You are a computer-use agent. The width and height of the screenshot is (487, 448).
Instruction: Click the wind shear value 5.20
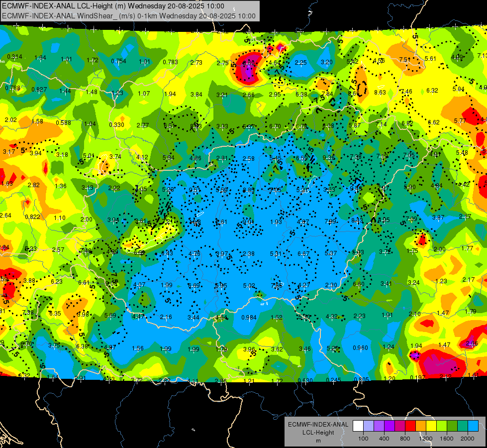(333, 348)
